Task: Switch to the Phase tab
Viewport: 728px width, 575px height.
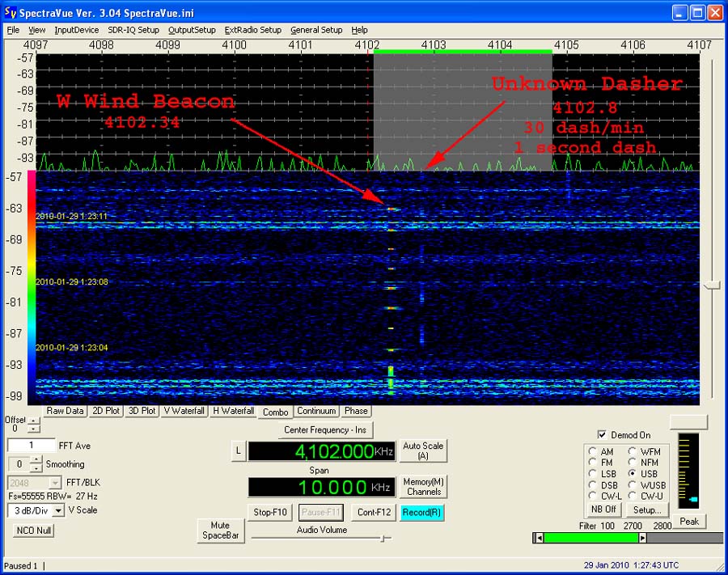Action: click(356, 411)
